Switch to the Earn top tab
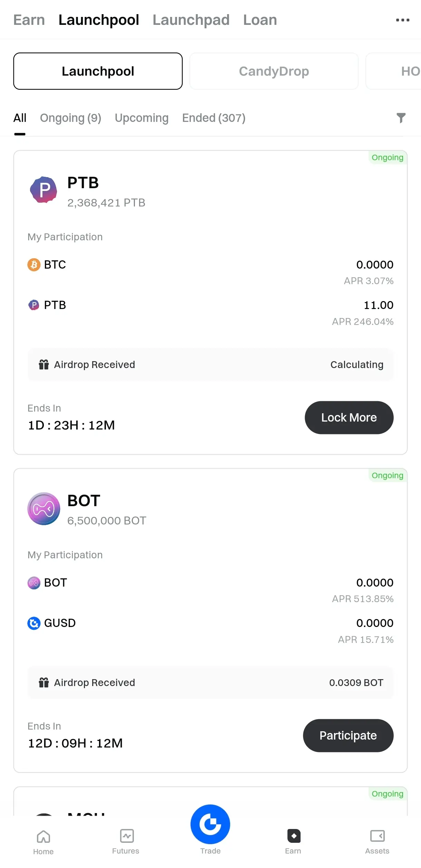Image resolution: width=421 pixels, height=868 pixels. coord(29,20)
